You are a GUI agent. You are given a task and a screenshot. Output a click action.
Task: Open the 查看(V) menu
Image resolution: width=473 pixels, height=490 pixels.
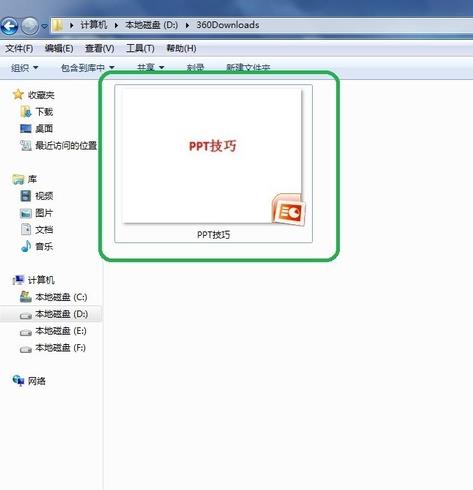(100, 49)
